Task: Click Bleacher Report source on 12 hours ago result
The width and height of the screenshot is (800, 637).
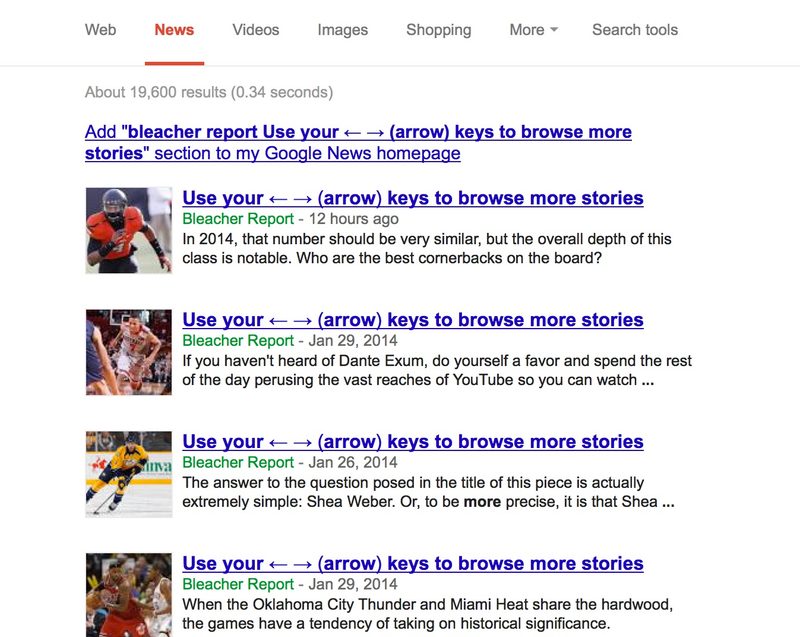Action: (238, 219)
